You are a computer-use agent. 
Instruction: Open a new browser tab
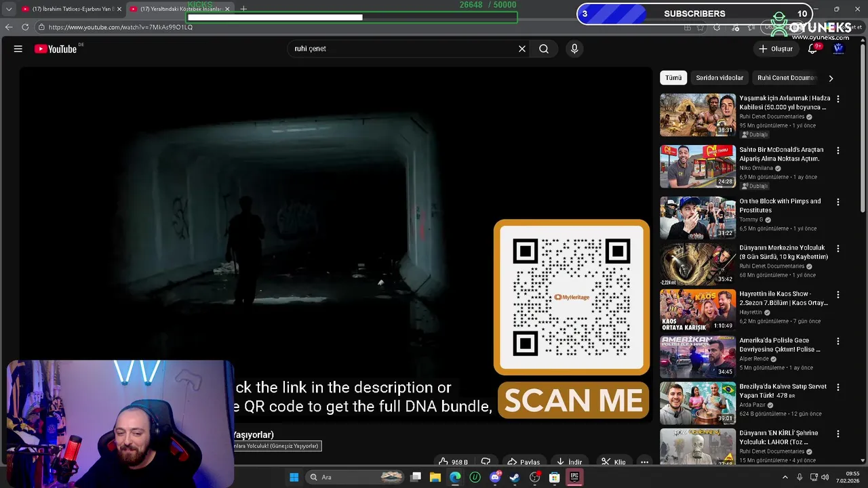coord(243,9)
